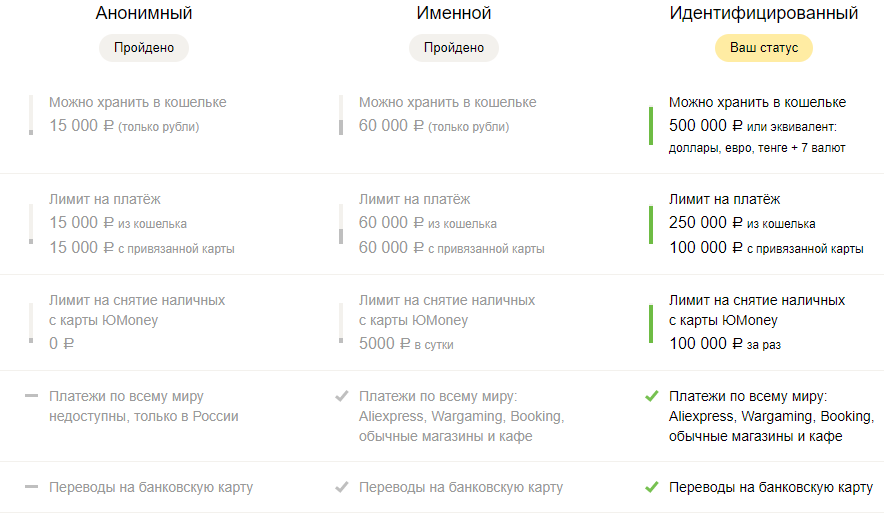Click gray dash beside Anonymous bank card transfers
Screen dimensions: 884x526
31,488
